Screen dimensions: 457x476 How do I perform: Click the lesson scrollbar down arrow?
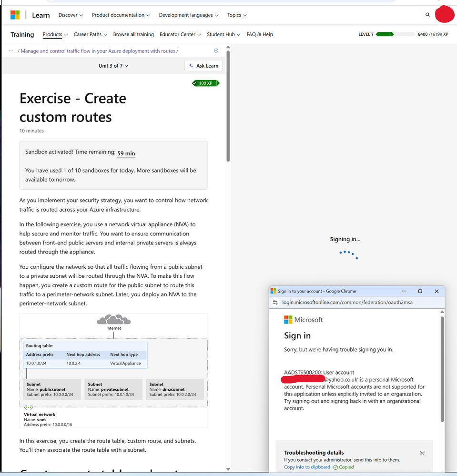tap(228, 469)
